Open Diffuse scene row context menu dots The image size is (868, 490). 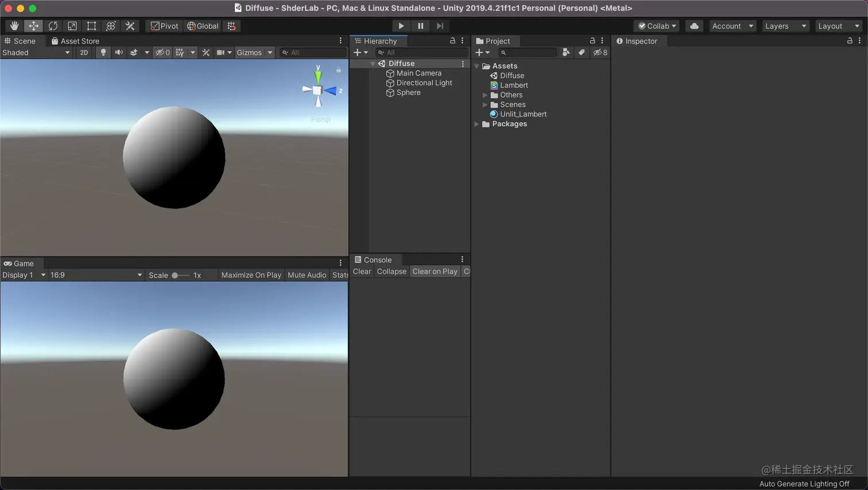[463, 64]
